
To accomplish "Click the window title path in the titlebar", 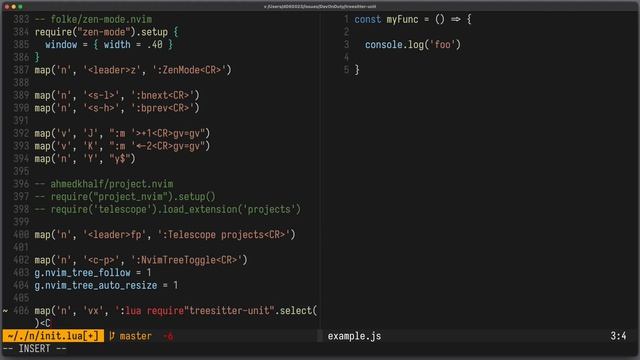I will click(320, 7).
